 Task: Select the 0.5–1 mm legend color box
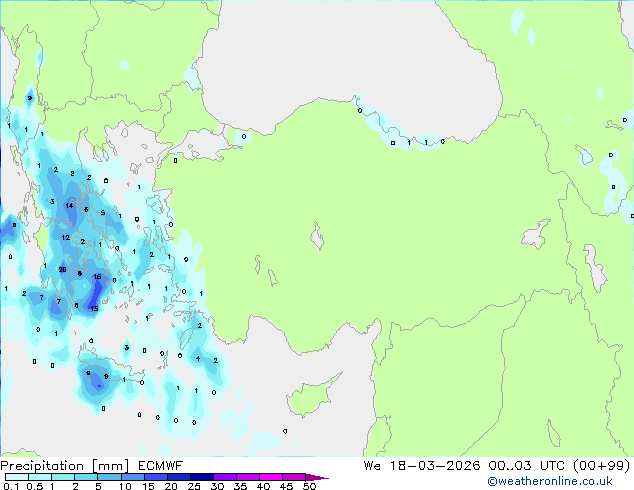point(40,477)
